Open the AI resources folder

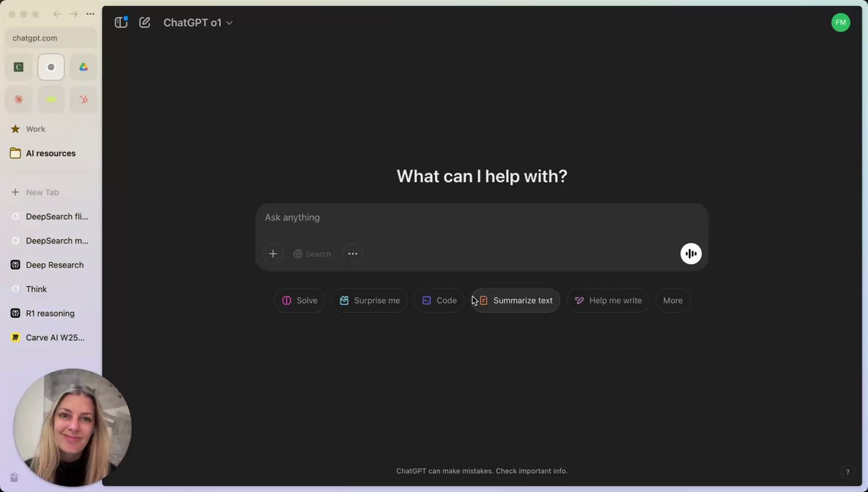click(x=51, y=153)
